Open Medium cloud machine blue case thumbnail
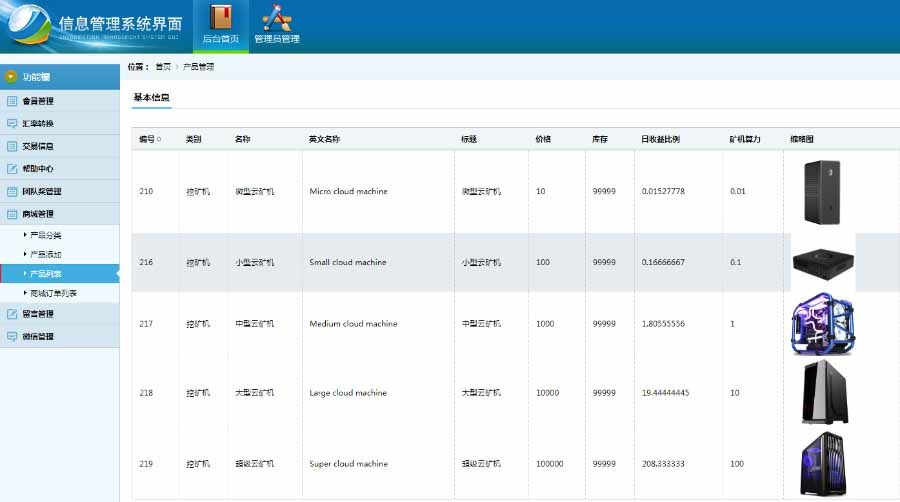The width and height of the screenshot is (900, 502). 823,324
